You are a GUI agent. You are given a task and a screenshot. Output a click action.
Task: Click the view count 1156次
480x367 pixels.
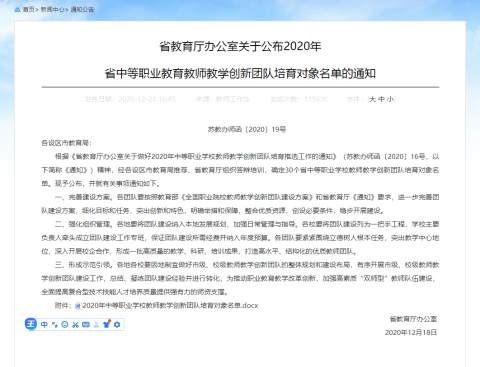(x=315, y=99)
